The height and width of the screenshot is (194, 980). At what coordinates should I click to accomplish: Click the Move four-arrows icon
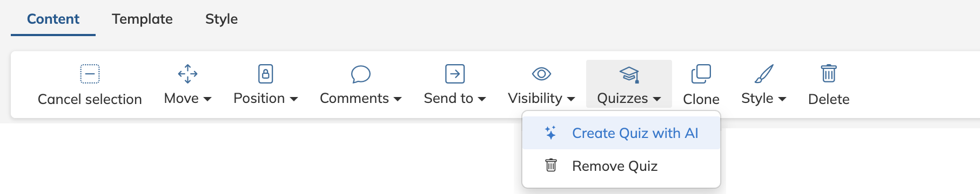click(x=187, y=74)
